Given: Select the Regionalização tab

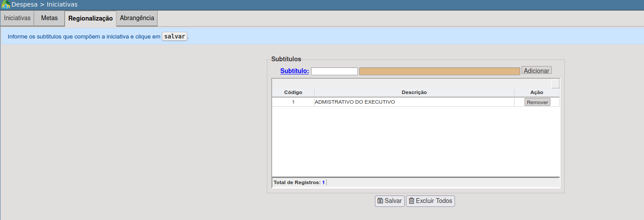Looking at the screenshot, I should (91, 18).
